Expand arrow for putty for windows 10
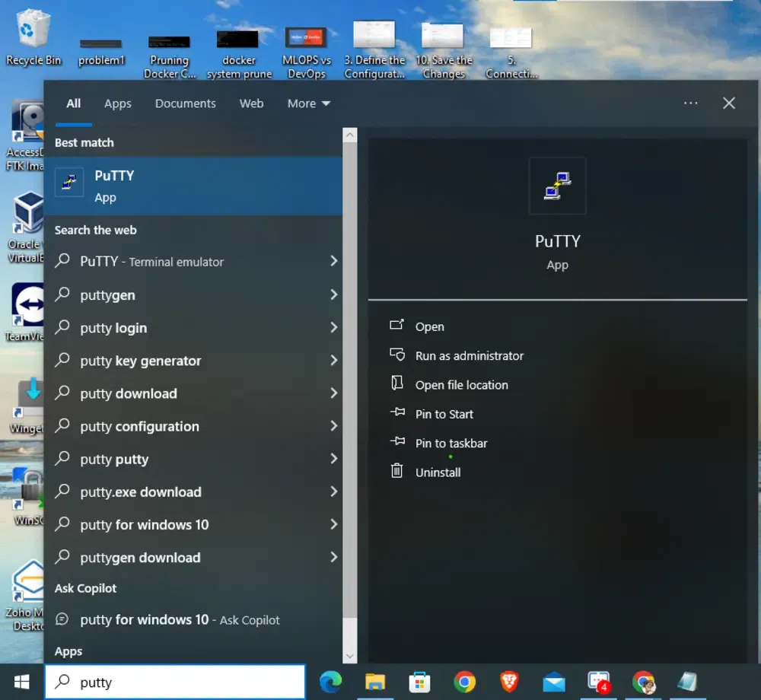Viewport: 761px width, 700px height. [333, 524]
